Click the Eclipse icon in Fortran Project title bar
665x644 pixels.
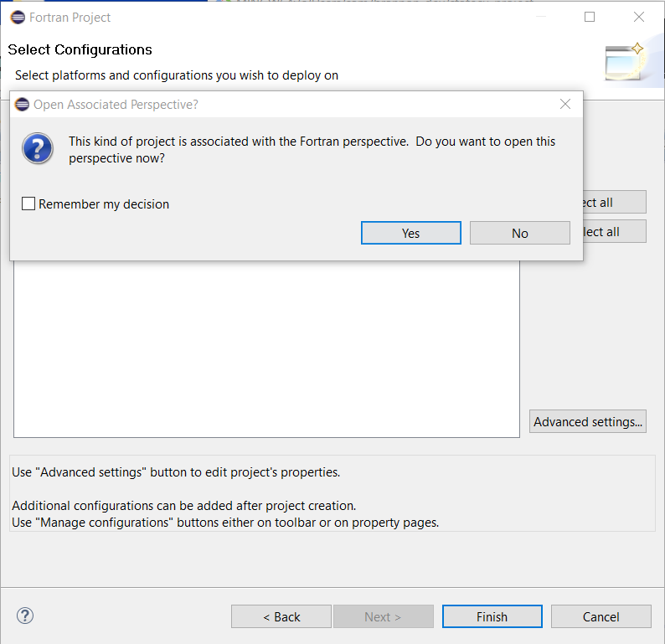(18, 17)
